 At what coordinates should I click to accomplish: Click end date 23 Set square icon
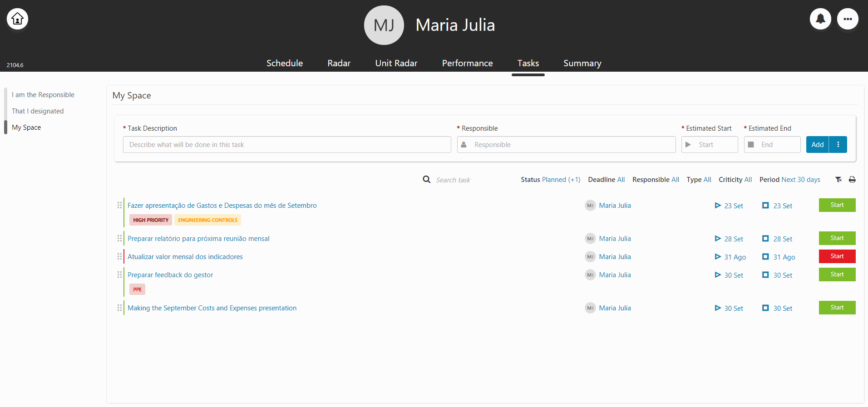[x=765, y=205]
